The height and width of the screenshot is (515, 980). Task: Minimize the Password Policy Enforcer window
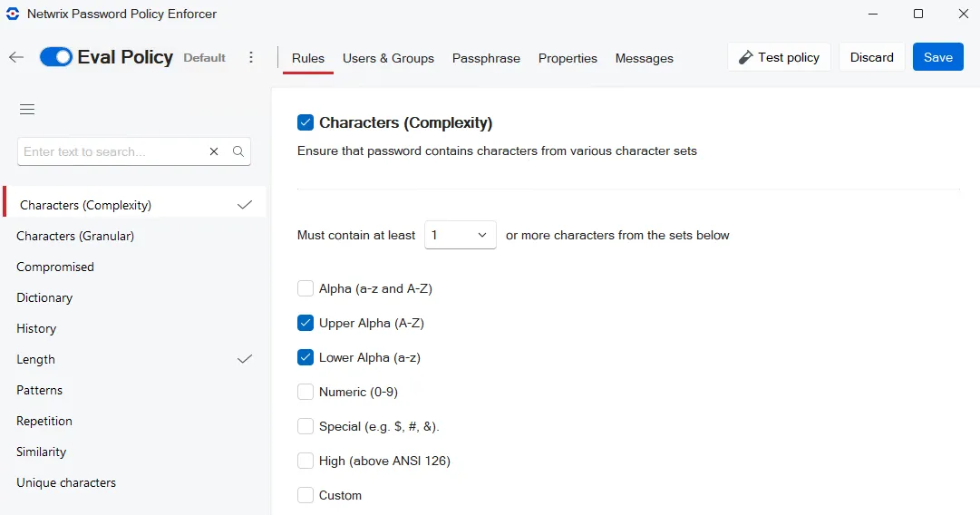click(x=873, y=14)
